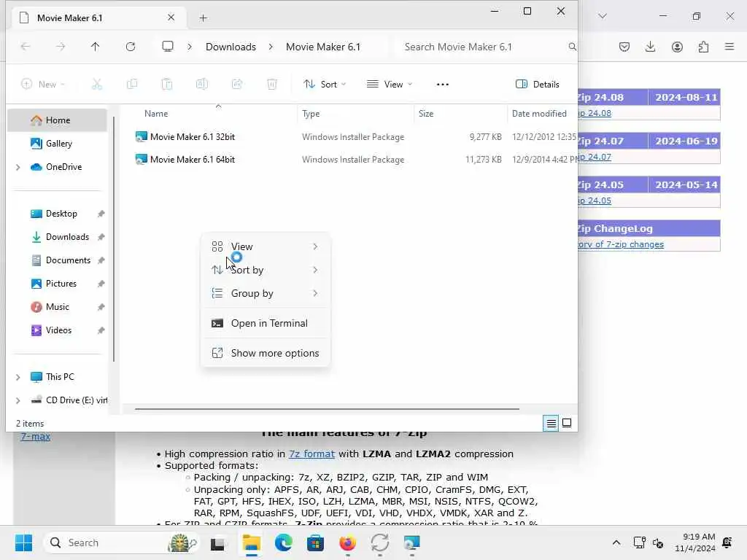The height and width of the screenshot is (560, 747).
Task: Open Firefox extensions puzzle icon
Action: coord(704,47)
